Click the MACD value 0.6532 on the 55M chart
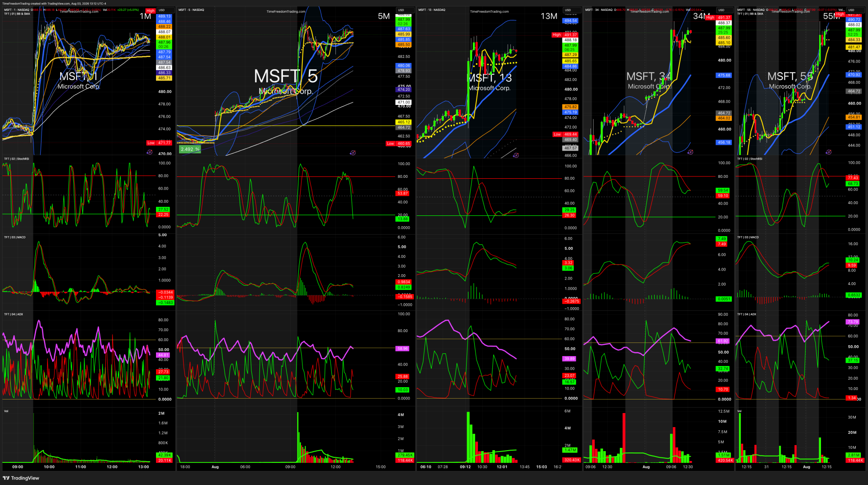 tap(854, 295)
